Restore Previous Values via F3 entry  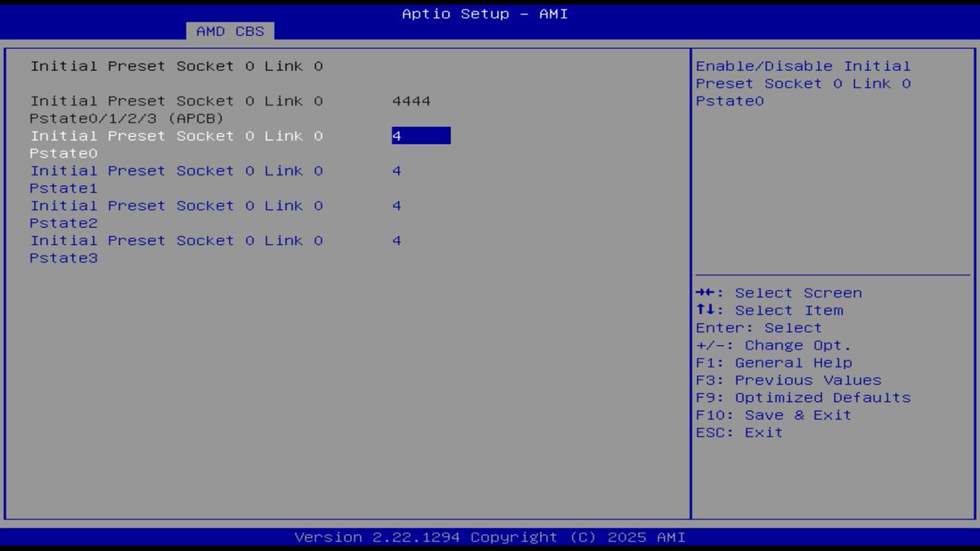coord(788,380)
